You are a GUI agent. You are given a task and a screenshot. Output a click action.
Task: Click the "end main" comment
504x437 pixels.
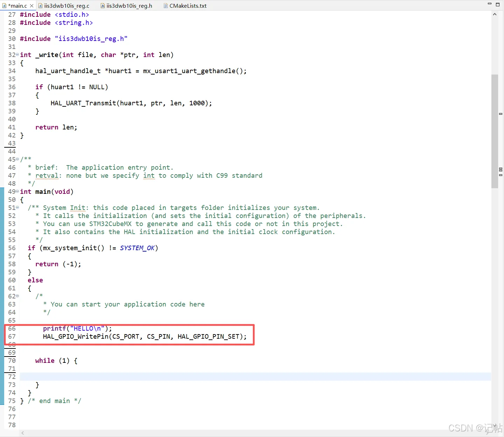click(55, 401)
